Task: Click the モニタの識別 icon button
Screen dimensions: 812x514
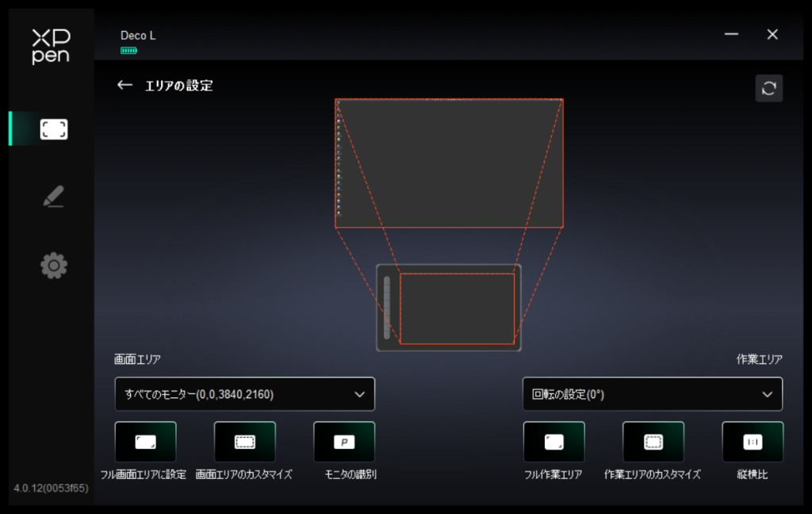Action: click(344, 442)
